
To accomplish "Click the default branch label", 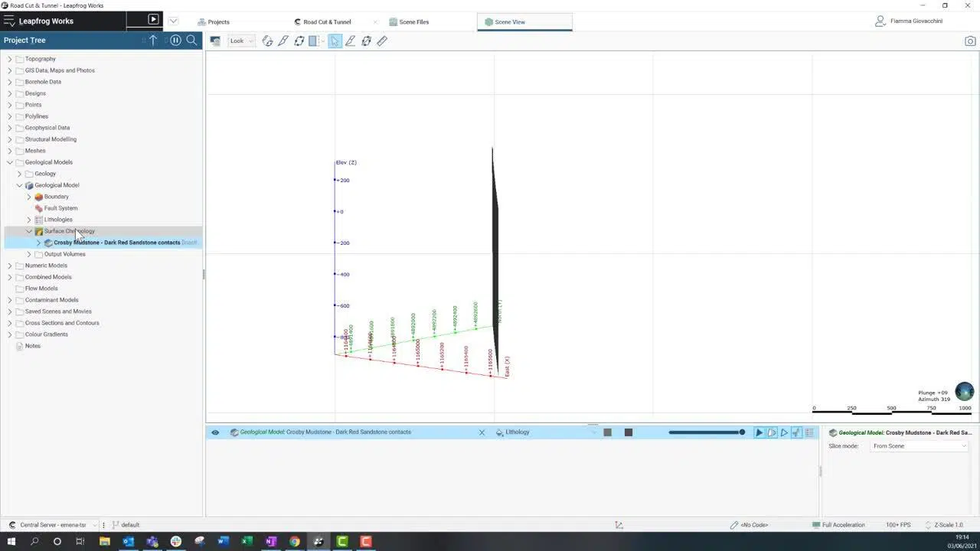I will (x=130, y=525).
